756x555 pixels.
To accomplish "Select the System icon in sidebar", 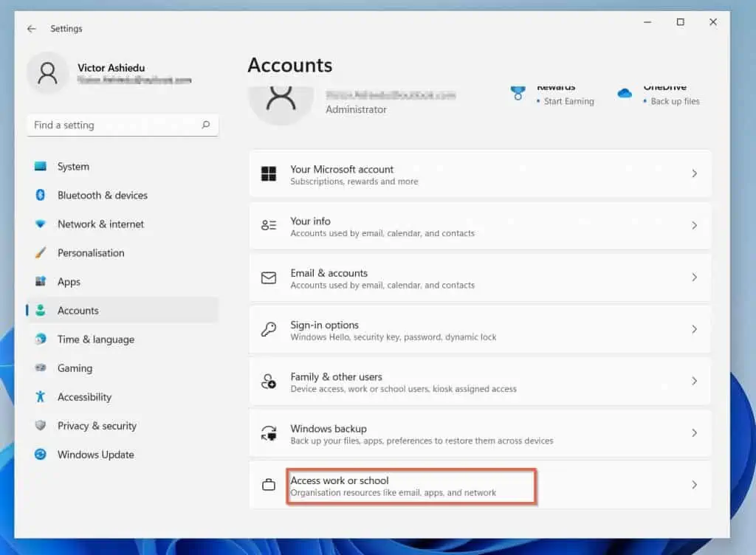I will point(42,166).
